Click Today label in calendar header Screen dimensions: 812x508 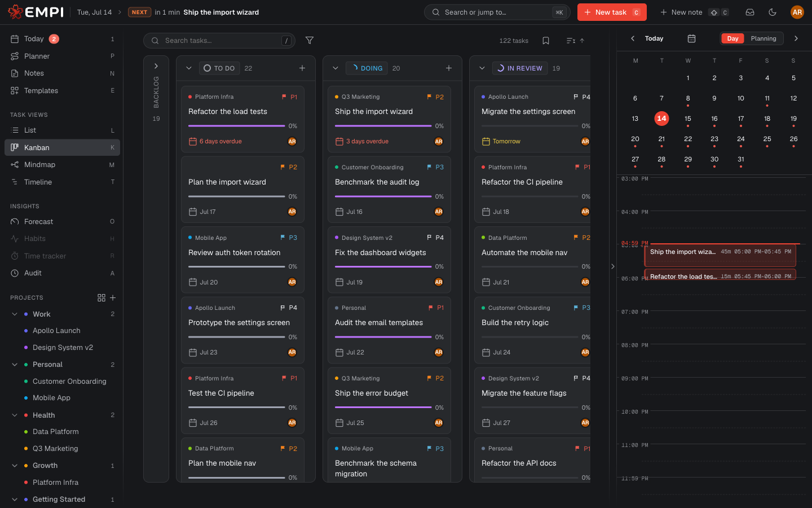[654, 38]
